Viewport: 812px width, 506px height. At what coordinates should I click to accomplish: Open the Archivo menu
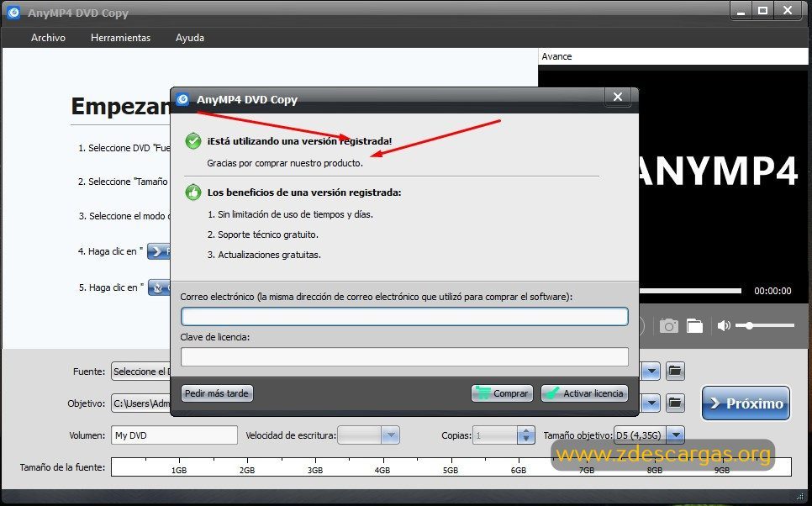48,38
